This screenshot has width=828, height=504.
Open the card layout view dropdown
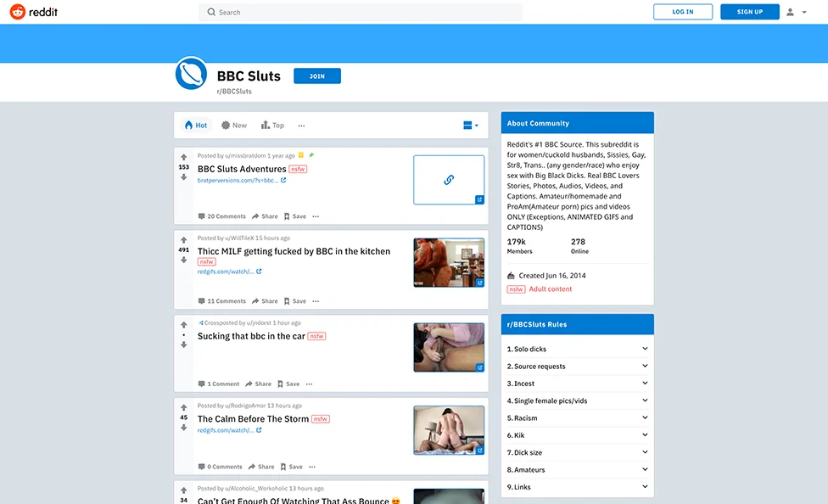pyautogui.click(x=470, y=126)
